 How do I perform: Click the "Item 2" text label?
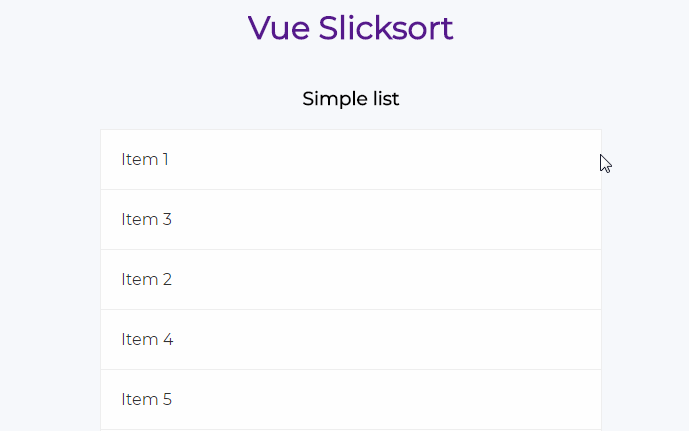coord(146,280)
